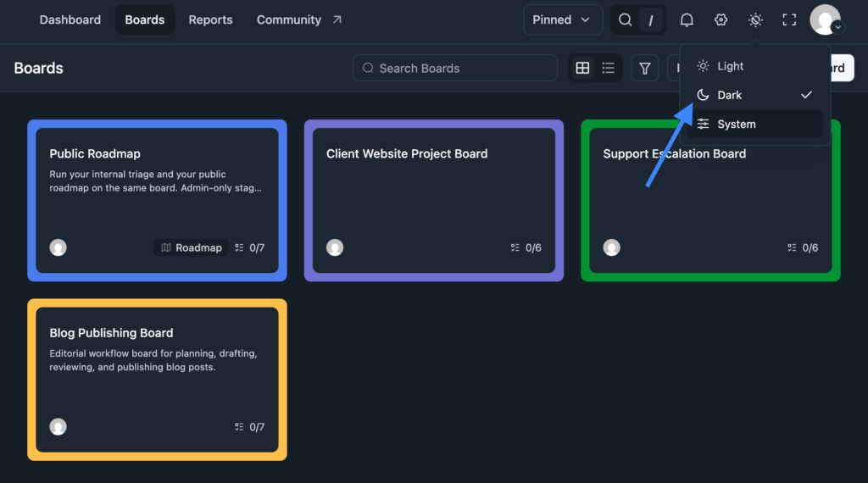Open the notifications bell
This screenshot has height=483, width=868.
pos(687,20)
